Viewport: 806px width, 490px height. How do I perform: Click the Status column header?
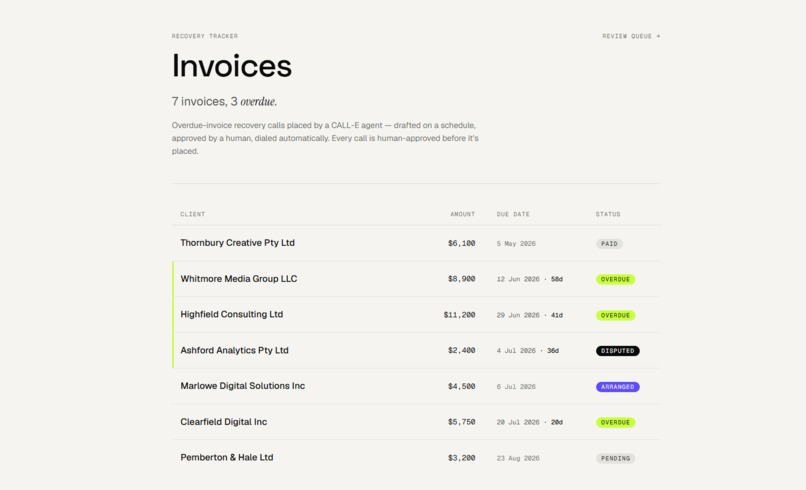[608, 214]
